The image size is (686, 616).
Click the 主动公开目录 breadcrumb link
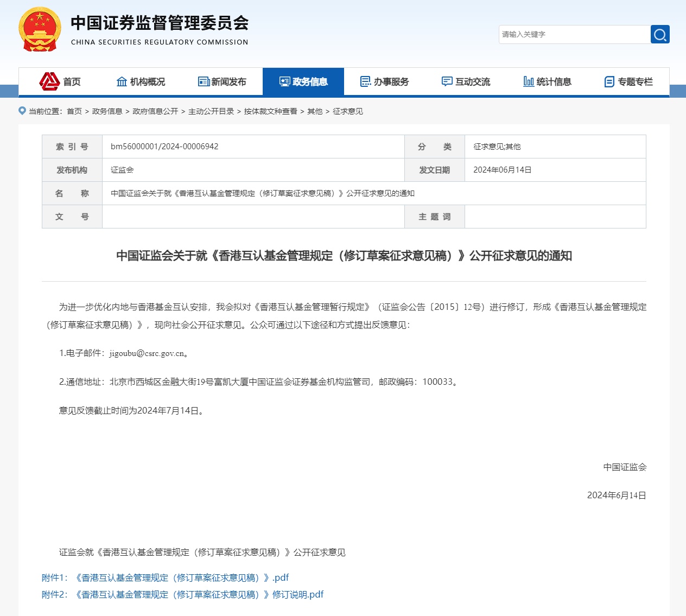(x=210, y=111)
